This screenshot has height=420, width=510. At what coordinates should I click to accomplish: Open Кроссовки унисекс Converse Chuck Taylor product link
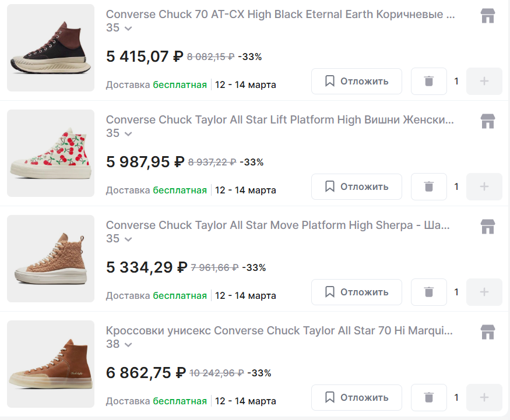click(280, 331)
